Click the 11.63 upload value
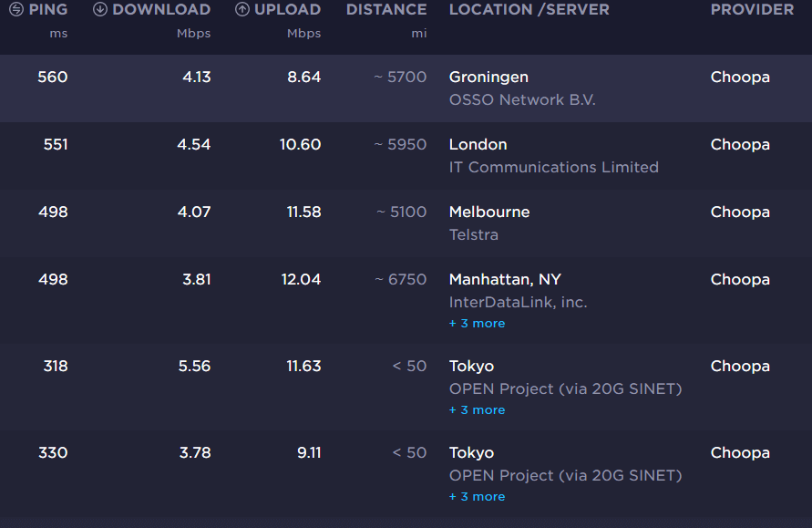 click(303, 367)
